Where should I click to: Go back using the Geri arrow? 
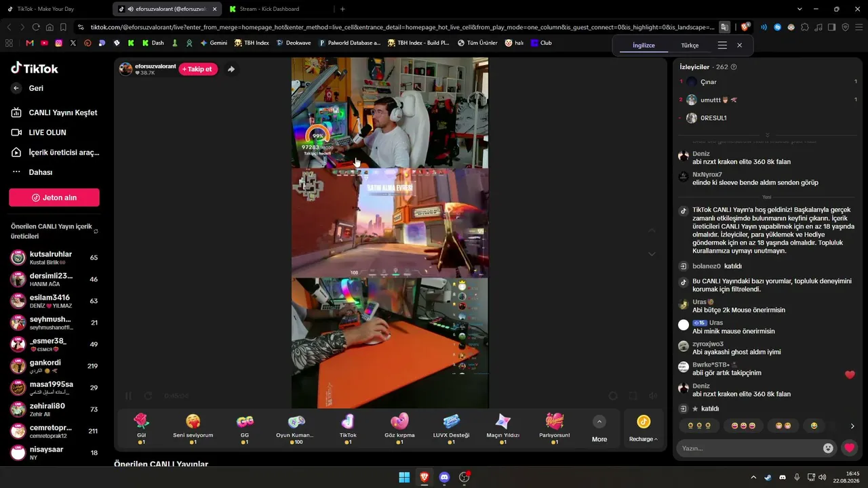click(x=17, y=88)
